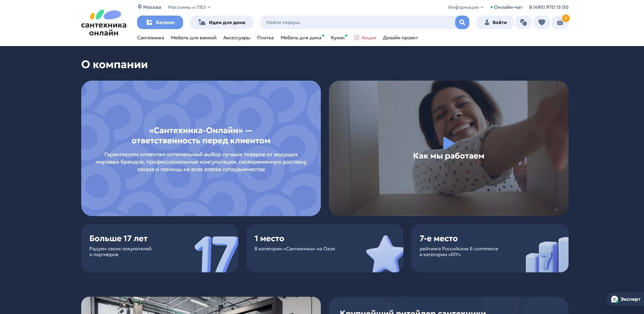The height and width of the screenshot is (314, 644).
Task: Click the Найти товары search field
Action: (338, 22)
